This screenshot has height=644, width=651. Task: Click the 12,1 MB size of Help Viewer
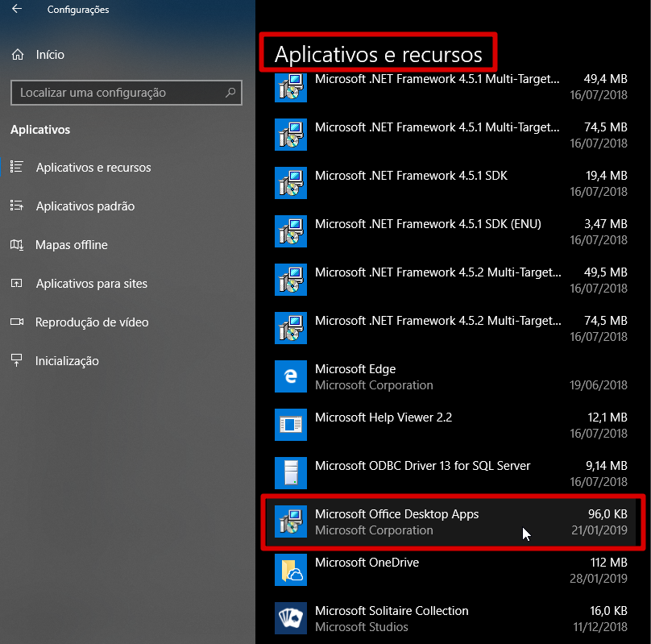click(x=607, y=418)
